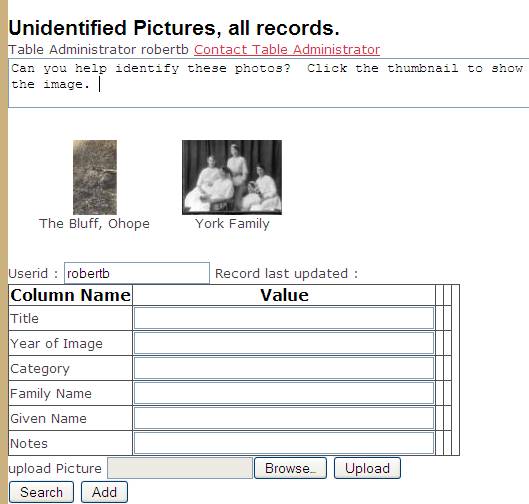Open The Bluff, Ohope thumbnail image

point(95,177)
